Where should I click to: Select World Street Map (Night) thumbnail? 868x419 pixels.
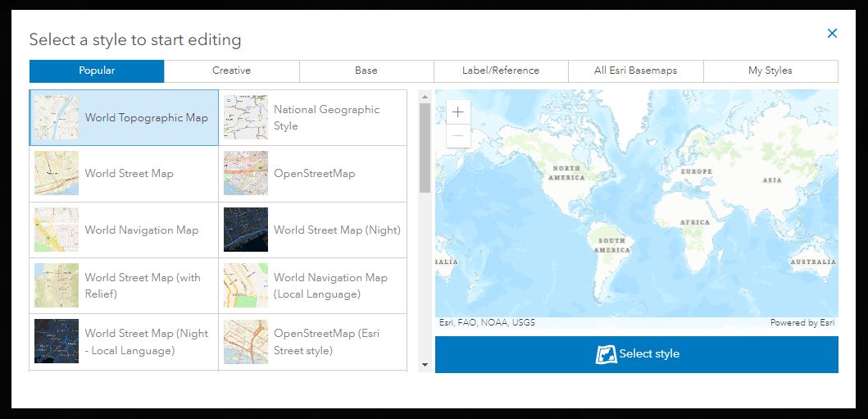pos(246,230)
